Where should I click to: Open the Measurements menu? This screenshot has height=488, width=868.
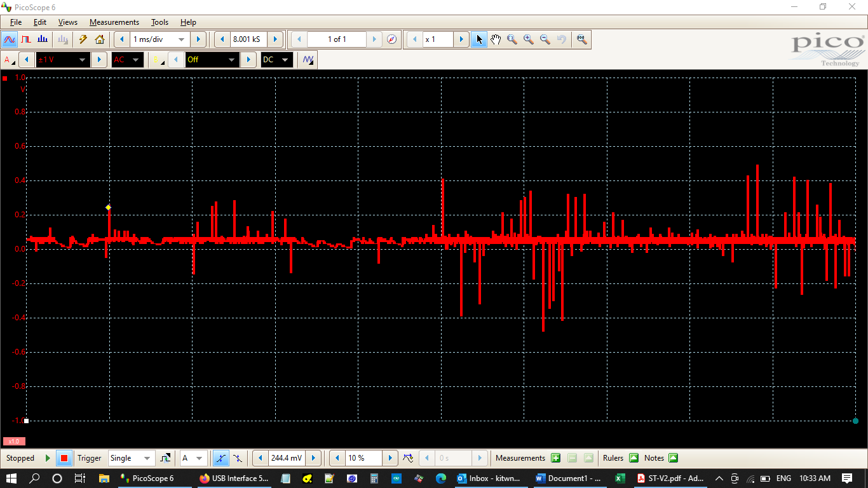coord(114,22)
